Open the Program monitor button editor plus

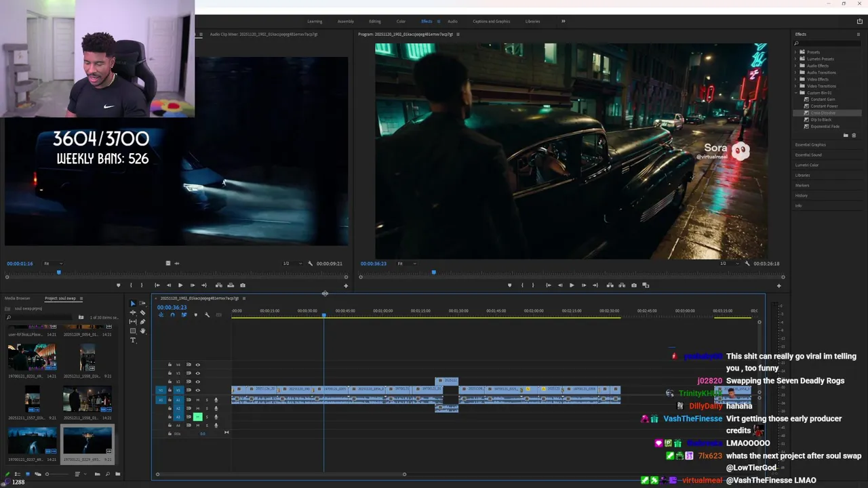[x=778, y=286]
